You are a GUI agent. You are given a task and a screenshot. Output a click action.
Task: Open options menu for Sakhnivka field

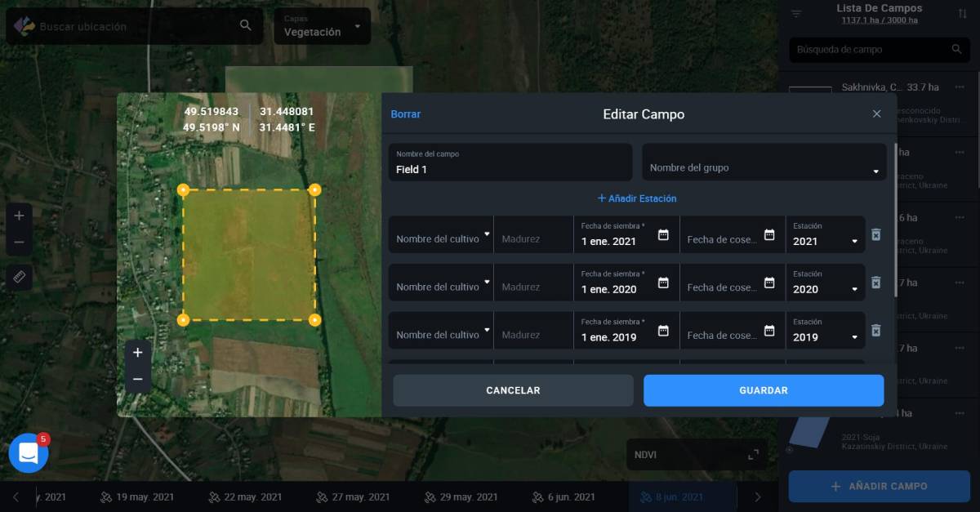pyautogui.click(x=960, y=87)
